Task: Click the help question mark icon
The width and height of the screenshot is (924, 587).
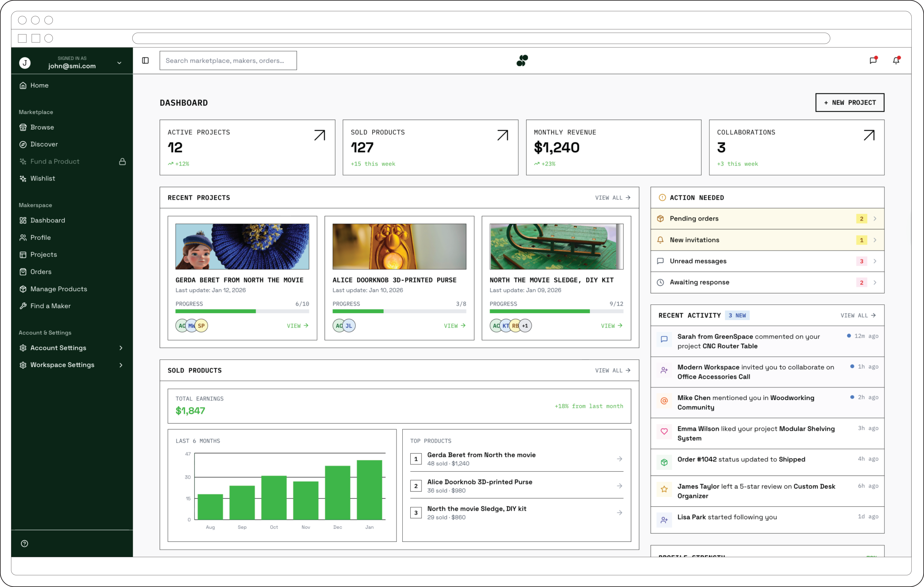Action: coord(25,543)
